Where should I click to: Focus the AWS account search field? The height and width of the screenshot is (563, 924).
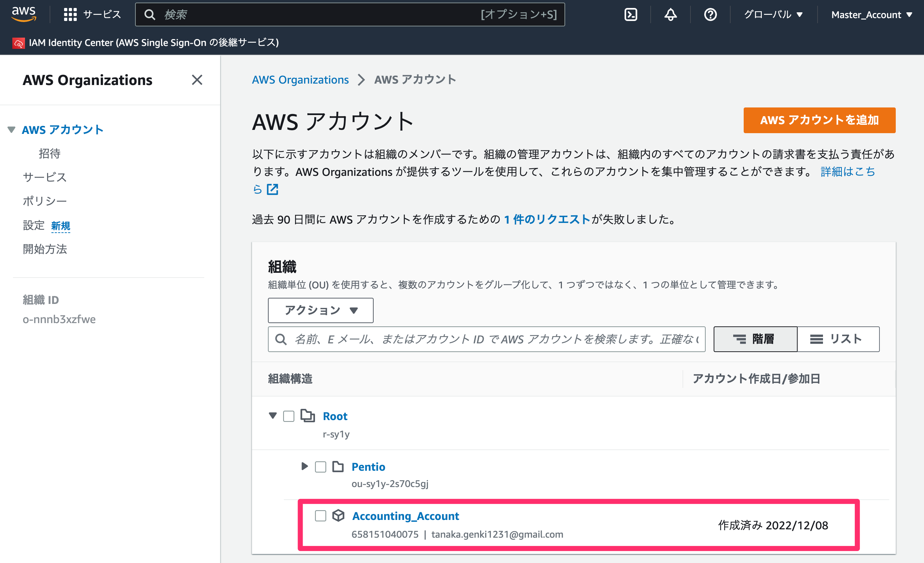click(x=486, y=339)
